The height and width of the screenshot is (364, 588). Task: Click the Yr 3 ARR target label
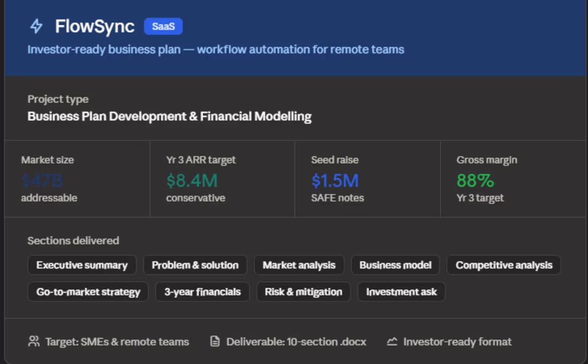[x=200, y=160]
